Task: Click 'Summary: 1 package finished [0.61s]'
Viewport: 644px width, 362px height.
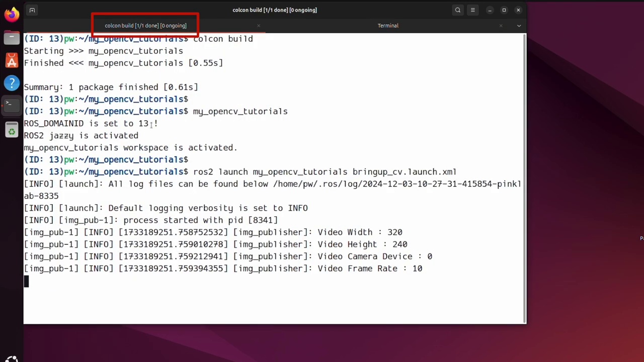Action: point(111,87)
